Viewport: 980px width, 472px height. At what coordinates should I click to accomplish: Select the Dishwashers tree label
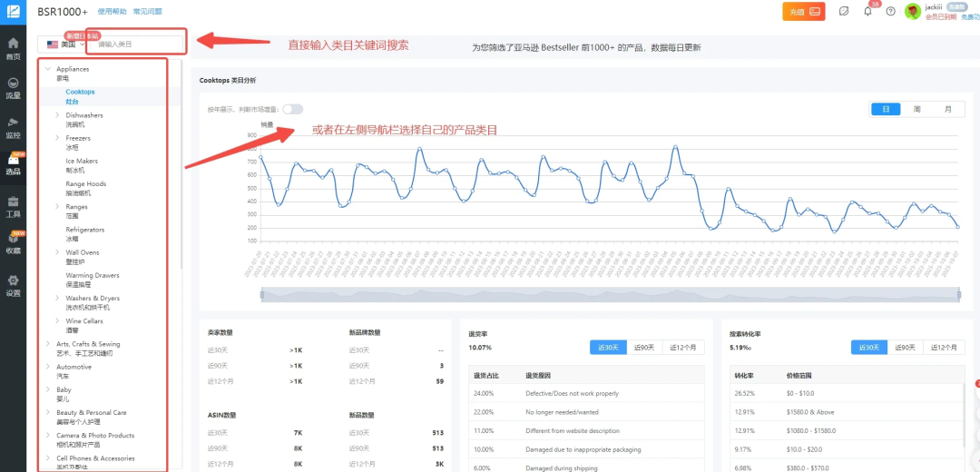point(84,115)
